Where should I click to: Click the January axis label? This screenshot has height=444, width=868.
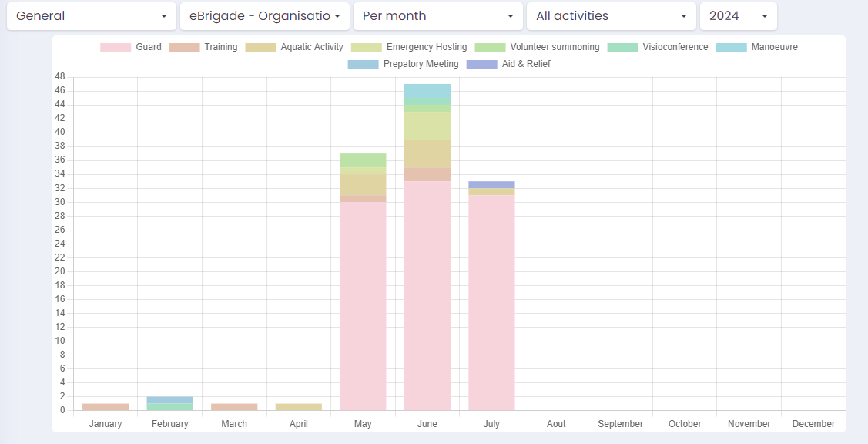106,423
